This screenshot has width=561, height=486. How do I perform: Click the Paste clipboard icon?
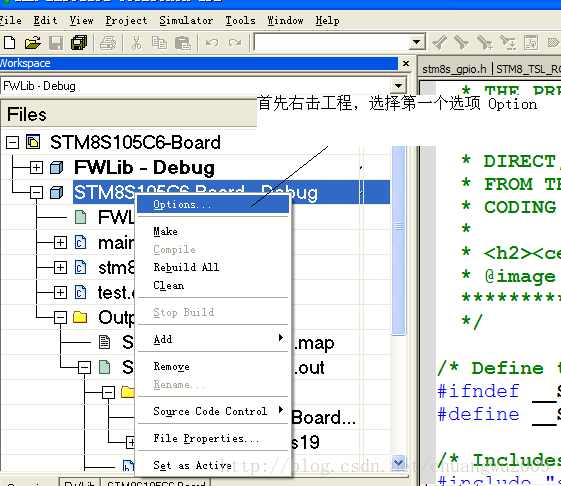[x=183, y=43]
